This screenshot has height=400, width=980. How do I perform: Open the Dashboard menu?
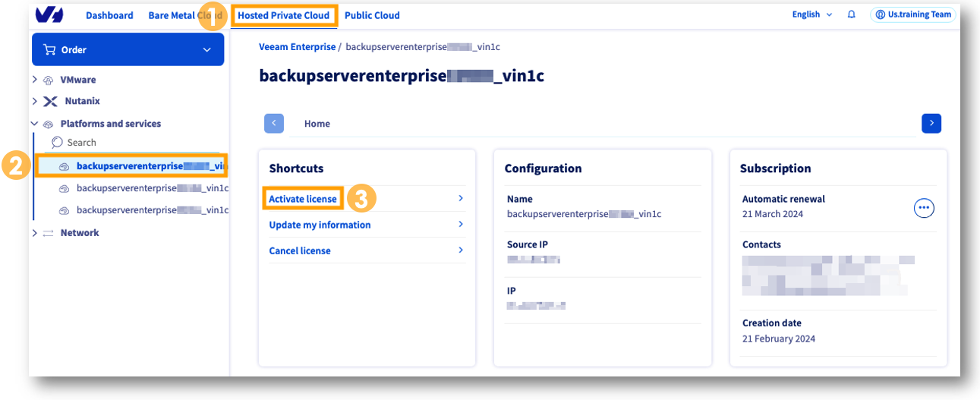coord(109,15)
